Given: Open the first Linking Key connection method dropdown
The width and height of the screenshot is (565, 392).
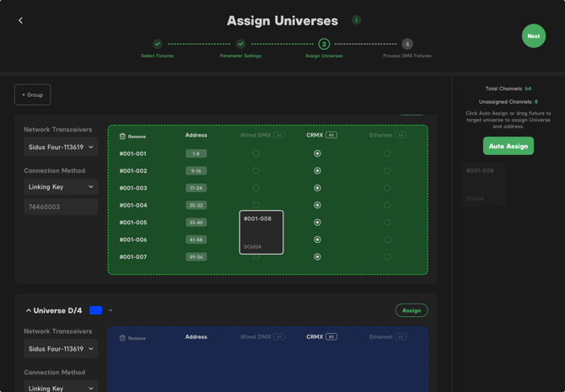Looking at the screenshot, I should 61,186.
